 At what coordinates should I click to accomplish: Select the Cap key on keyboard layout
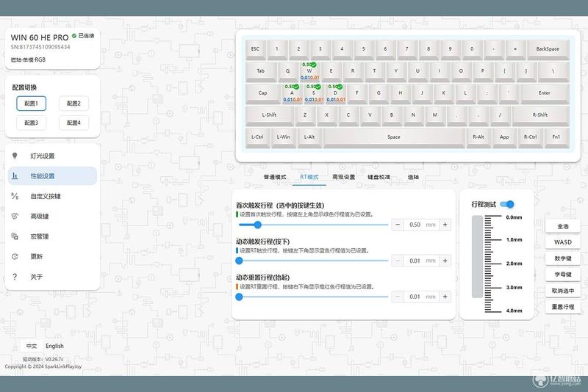(x=263, y=92)
